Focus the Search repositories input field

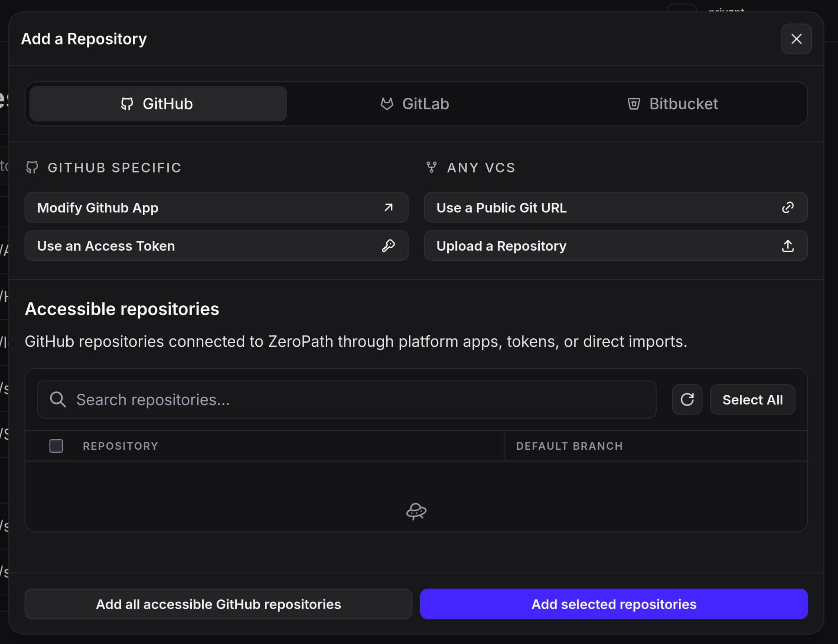(x=360, y=399)
